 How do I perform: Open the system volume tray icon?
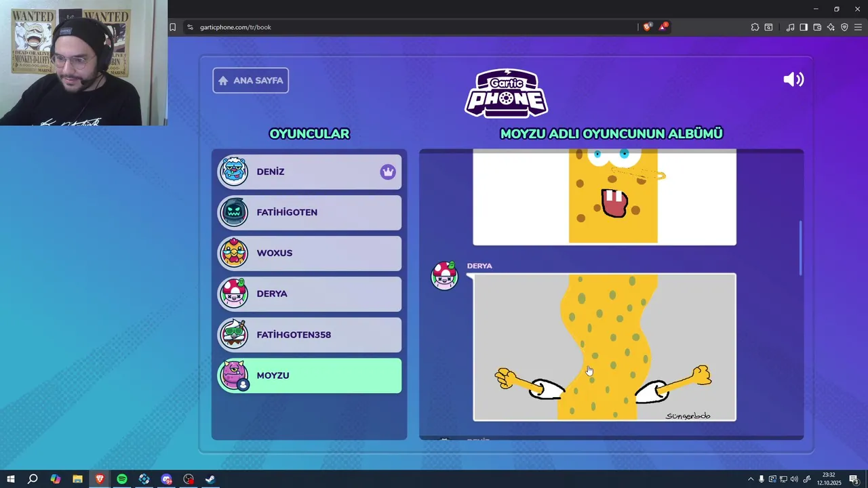pos(794,479)
